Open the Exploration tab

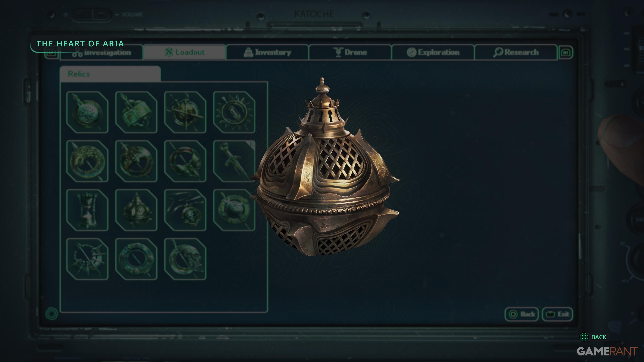[433, 52]
